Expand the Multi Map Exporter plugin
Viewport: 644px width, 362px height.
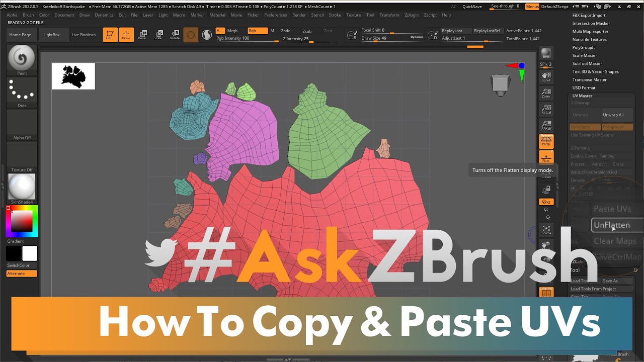pyautogui.click(x=590, y=31)
